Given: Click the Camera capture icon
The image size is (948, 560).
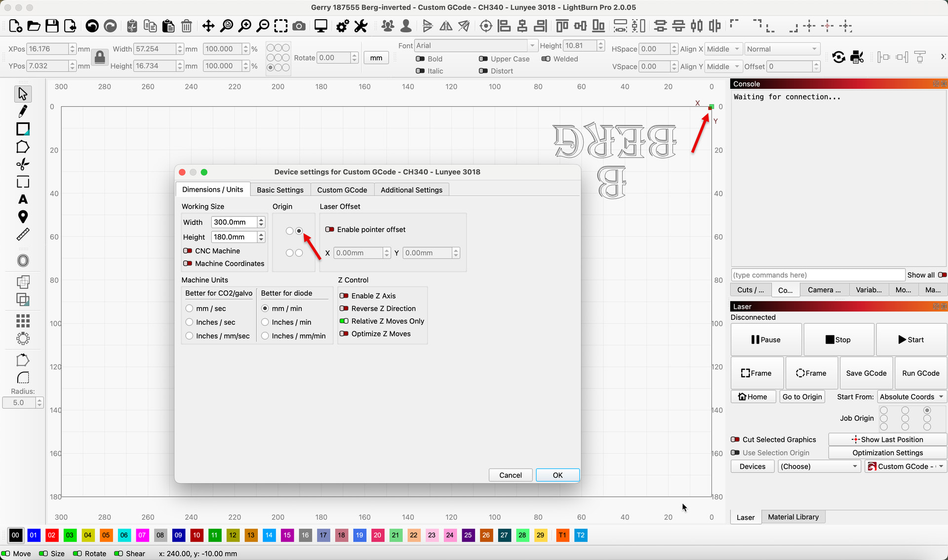Looking at the screenshot, I should pos(299,26).
